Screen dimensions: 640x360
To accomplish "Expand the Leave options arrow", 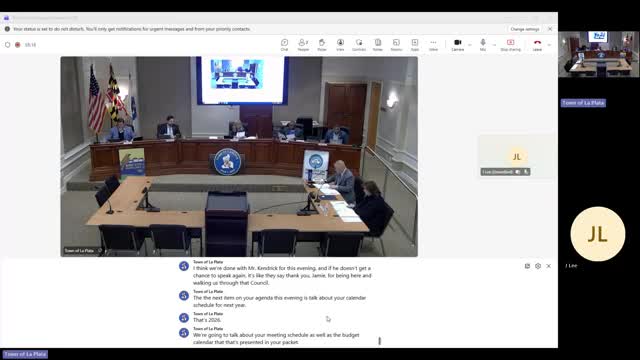I will [549, 45].
